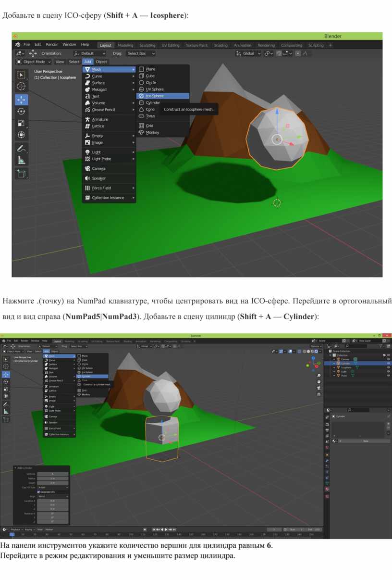Select the Scale tool in upper Blender window
This screenshot has height=580, width=392.
coord(21,123)
